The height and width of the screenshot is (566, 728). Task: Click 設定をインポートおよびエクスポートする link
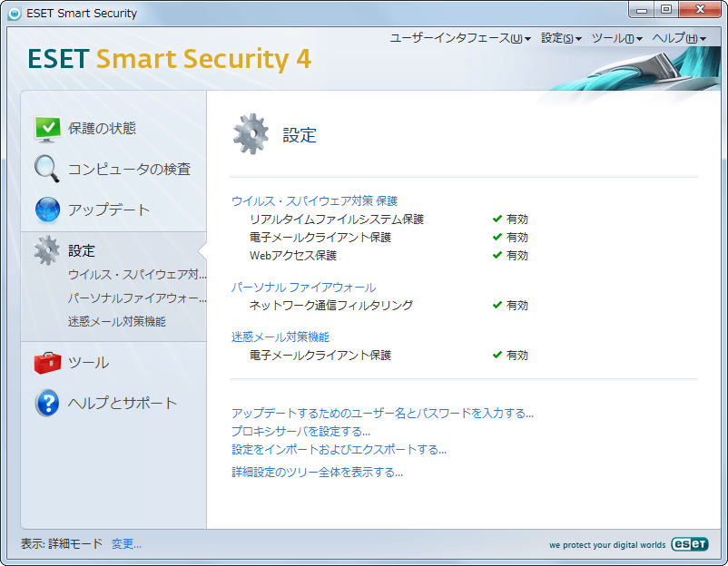coord(339,449)
